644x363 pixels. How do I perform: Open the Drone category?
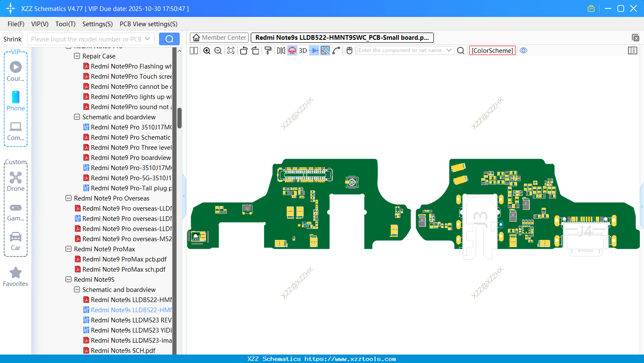click(x=16, y=181)
